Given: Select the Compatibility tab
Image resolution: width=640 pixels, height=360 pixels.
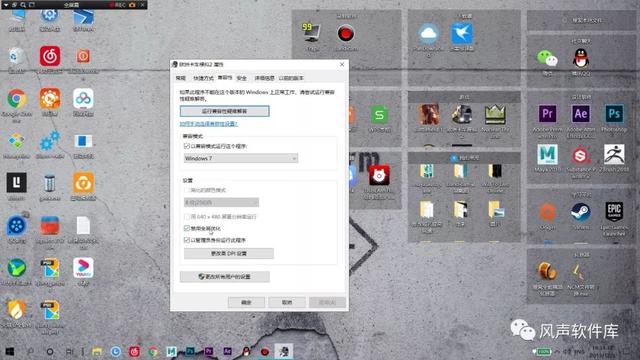Looking at the screenshot, I should pos(224,77).
